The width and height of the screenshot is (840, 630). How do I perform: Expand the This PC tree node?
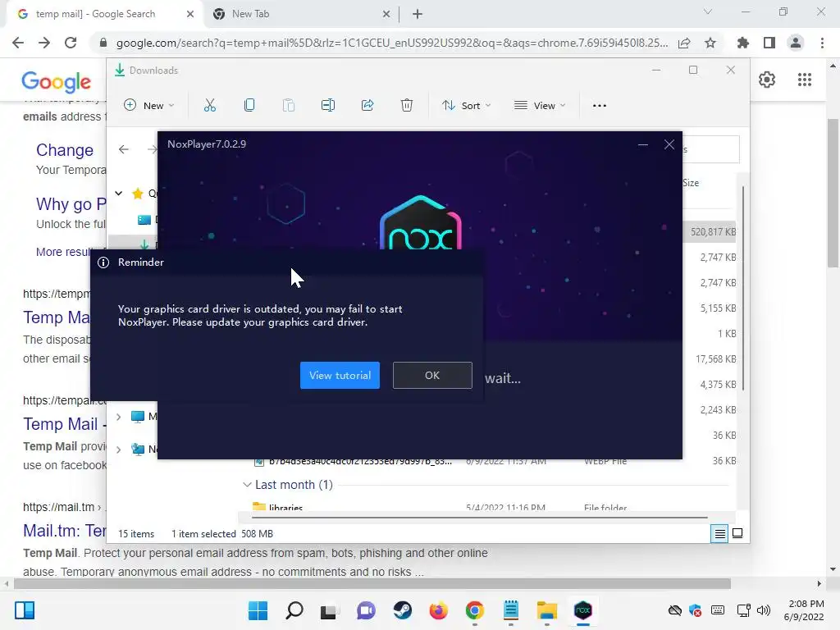tap(118, 416)
